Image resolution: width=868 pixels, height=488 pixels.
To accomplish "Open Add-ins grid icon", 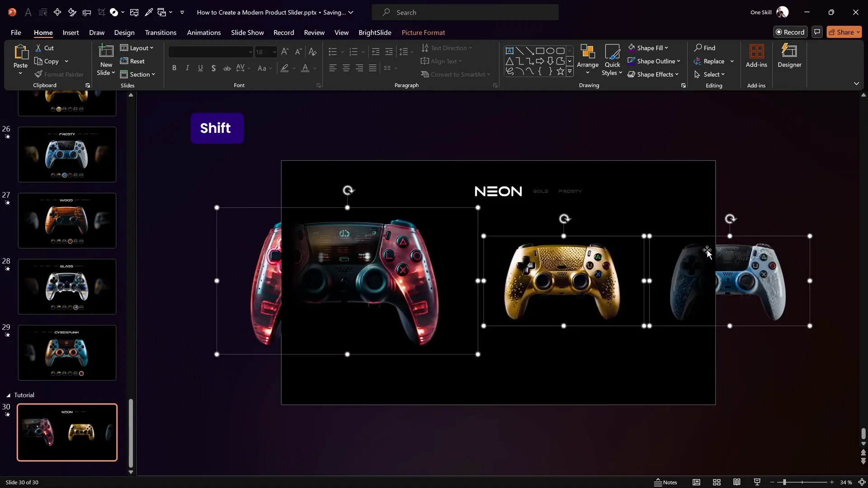I will coord(756,51).
